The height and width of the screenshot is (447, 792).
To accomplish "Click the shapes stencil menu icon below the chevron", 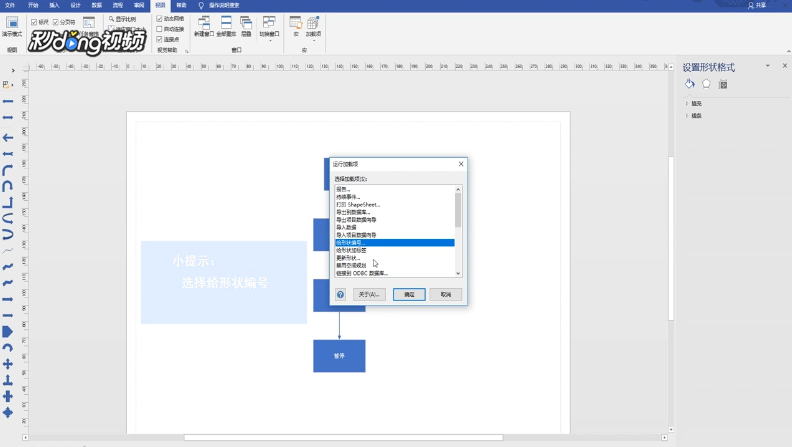I will pyautogui.click(x=7, y=84).
